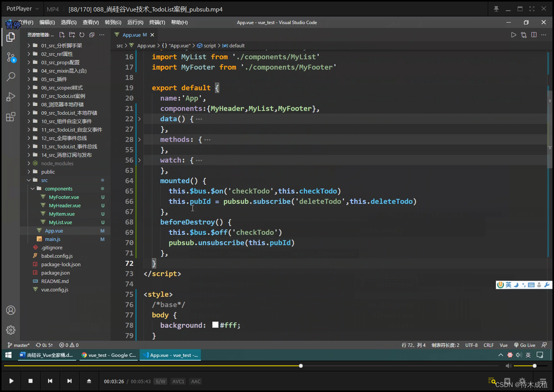554x392 pixels.
Task: Open PotPlayer main menu dropdown
Action: click(x=23, y=9)
